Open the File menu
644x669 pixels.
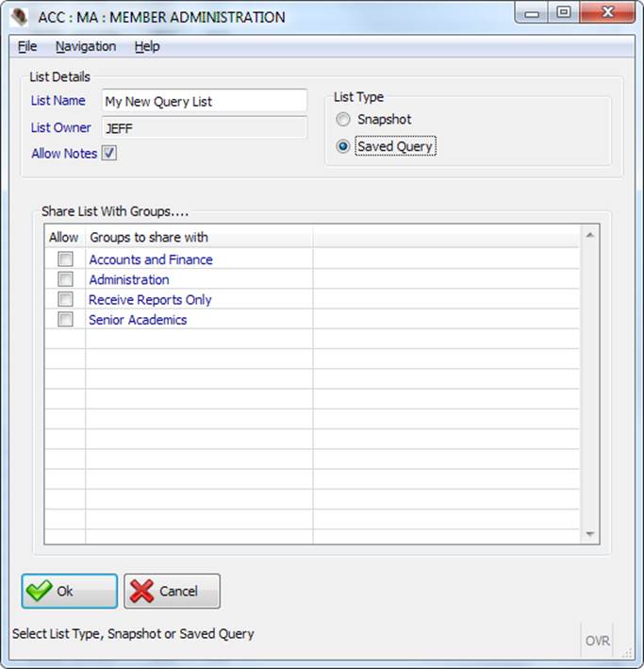(x=27, y=46)
